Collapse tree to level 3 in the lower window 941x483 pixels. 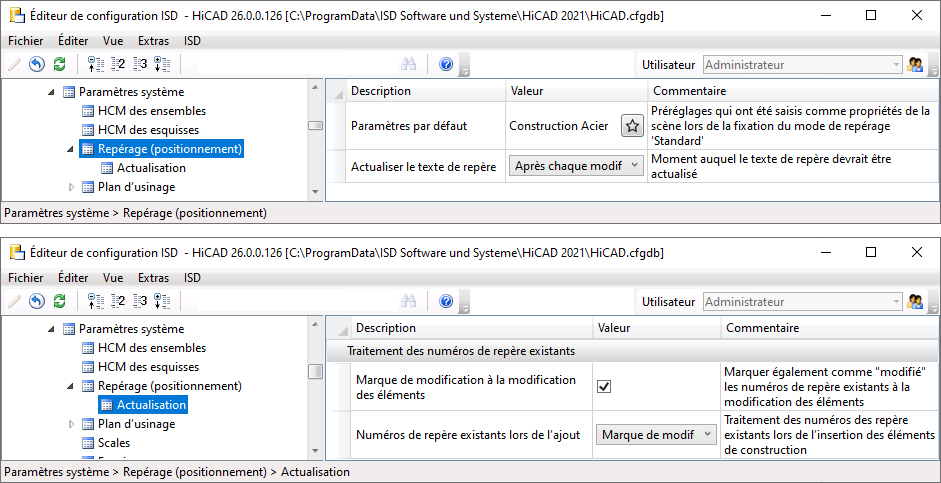click(x=140, y=301)
